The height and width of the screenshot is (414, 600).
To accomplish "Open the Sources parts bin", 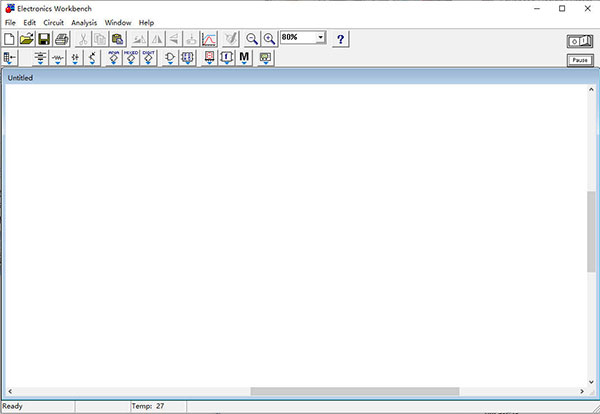I will point(40,58).
